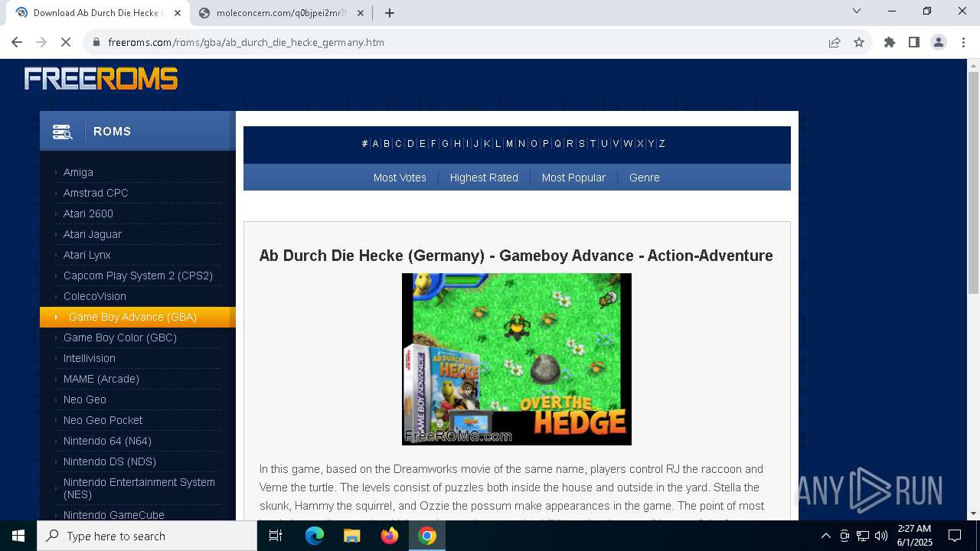Open the Chrome profile avatar

(x=939, y=42)
